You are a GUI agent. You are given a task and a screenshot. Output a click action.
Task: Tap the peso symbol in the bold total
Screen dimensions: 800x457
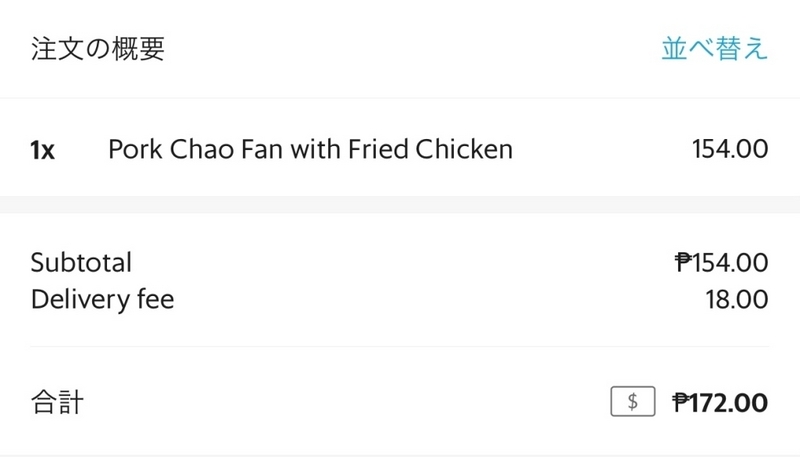[681, 402]
